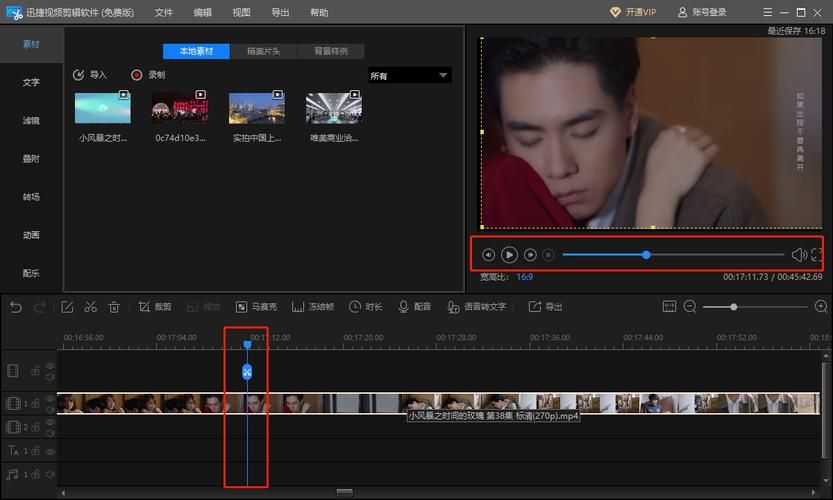
Task: Enter fullscreen preview mode
Action: pos(817,255)
